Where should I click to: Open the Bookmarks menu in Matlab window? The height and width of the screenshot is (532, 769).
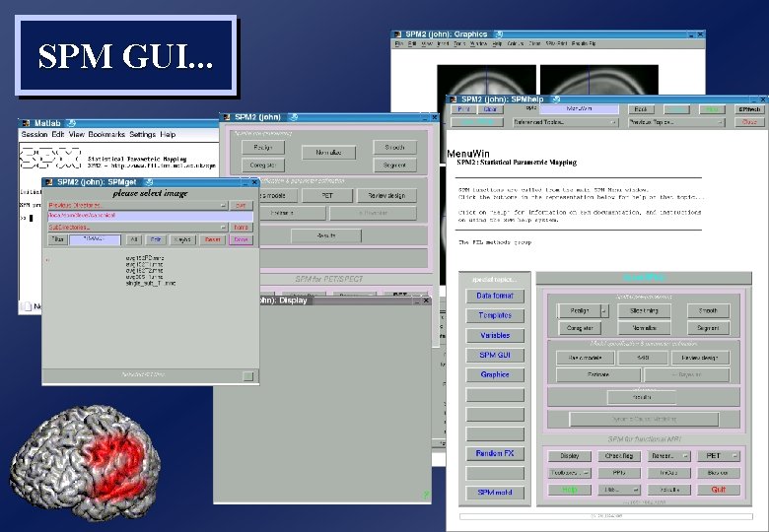[106, 134]
